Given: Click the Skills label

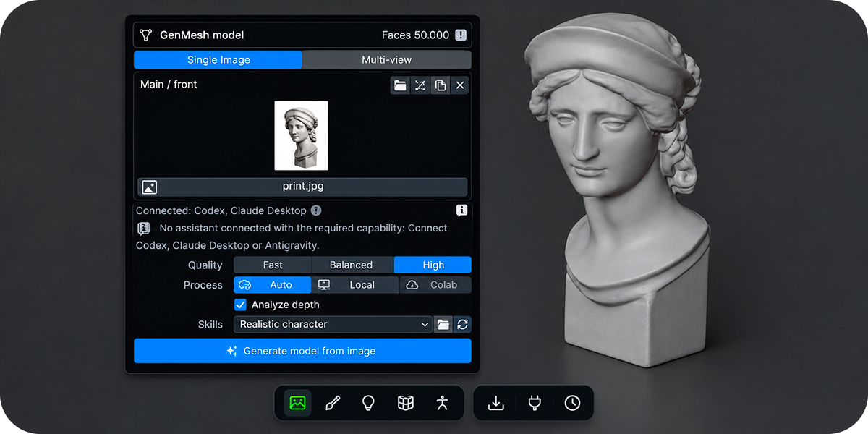Looking at the screenshot, I should point(210,325).
